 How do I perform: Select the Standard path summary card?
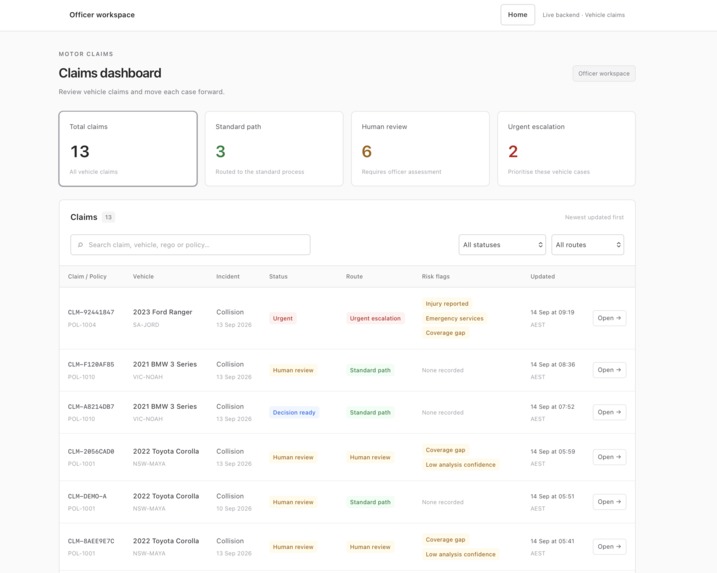(274, 149)
